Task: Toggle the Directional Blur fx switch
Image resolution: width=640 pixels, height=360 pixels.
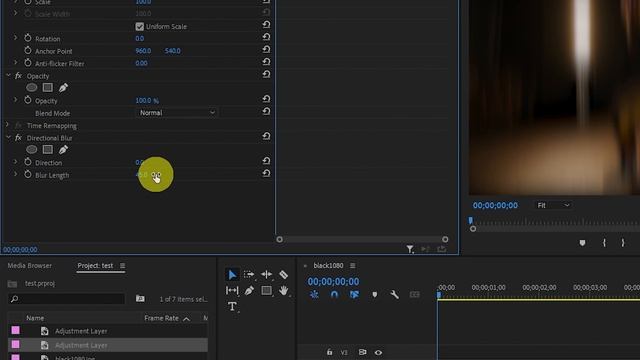Action: tap(18, 138)
